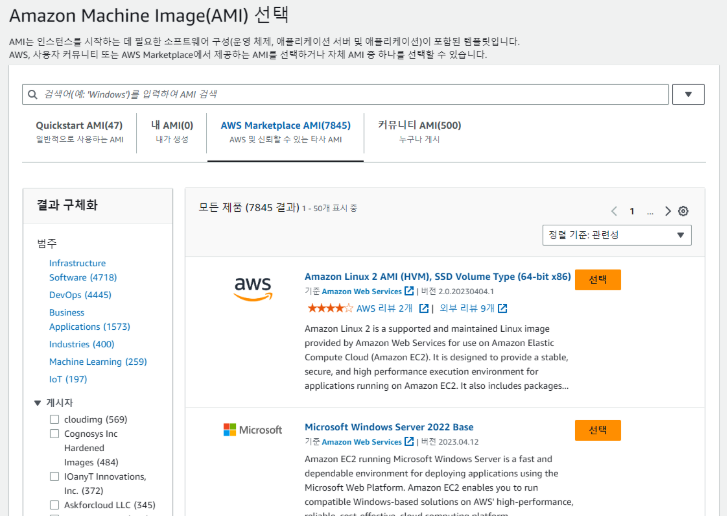Open the results settings gear icon
727x516 pixels.
point(683,211)
